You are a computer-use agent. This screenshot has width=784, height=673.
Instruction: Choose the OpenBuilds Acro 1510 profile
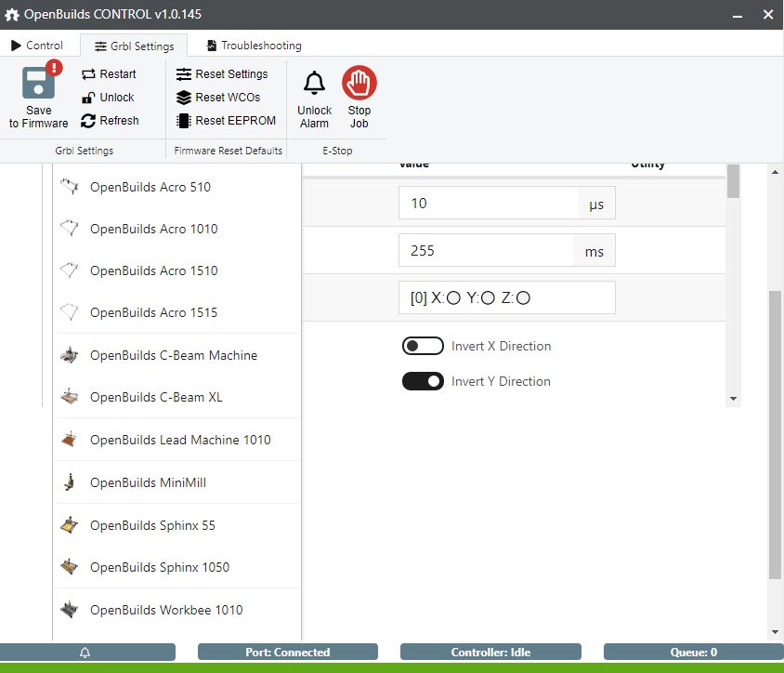coord(177,271)
